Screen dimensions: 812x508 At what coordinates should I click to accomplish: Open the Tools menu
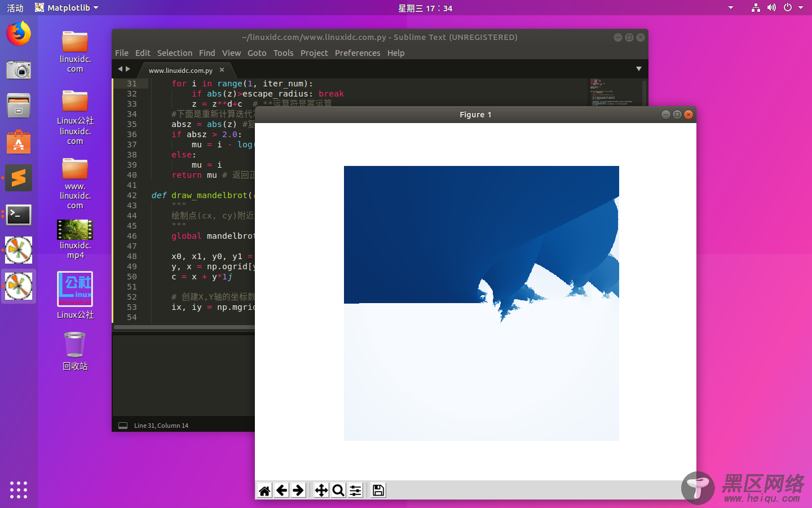tap(284, 53)
